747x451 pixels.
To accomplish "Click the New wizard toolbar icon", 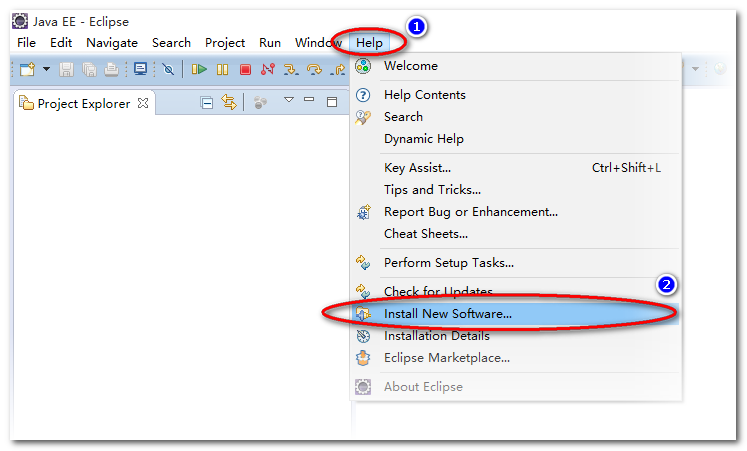I will pyautogui.click(x=27, y=70).
